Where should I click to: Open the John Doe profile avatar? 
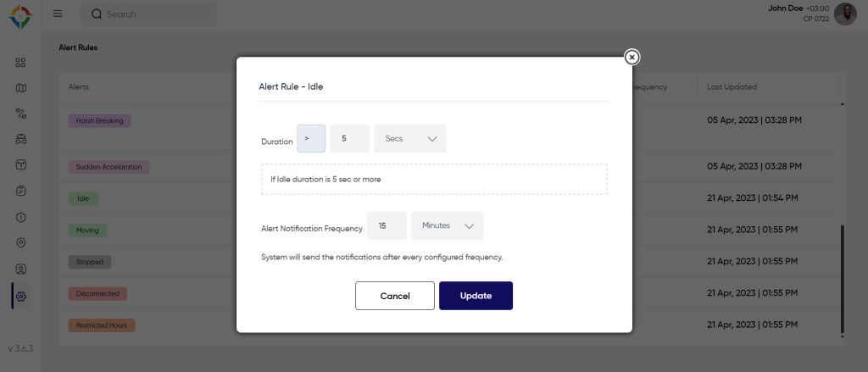point(845,14)
